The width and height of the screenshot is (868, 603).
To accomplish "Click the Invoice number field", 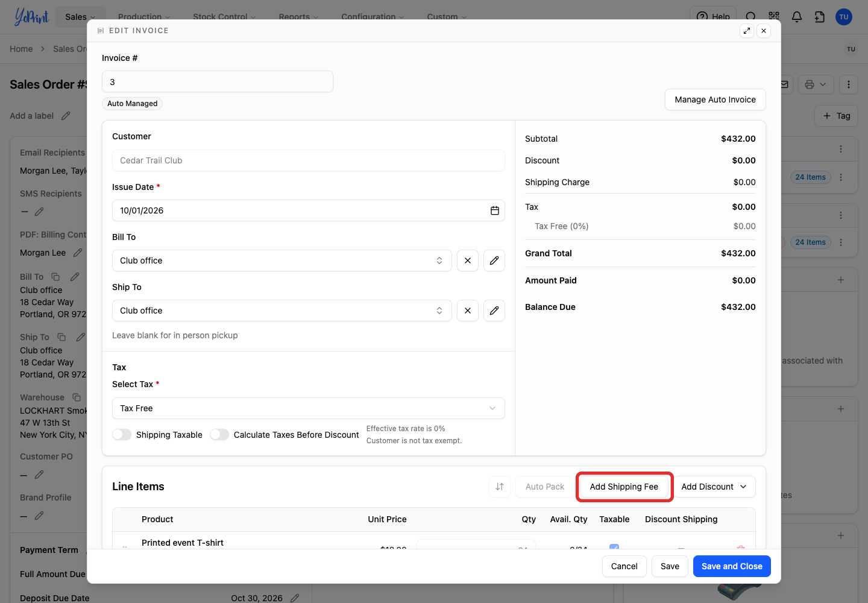I will pyautogui.click(x=218, y=81).
